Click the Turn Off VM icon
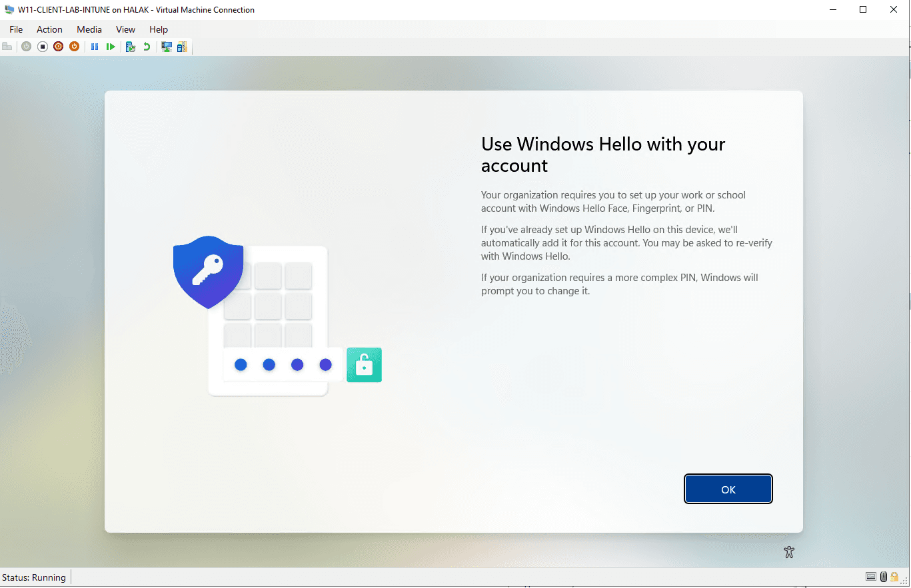The height and width of the screenshot is (588, 911). pos(43,47)
